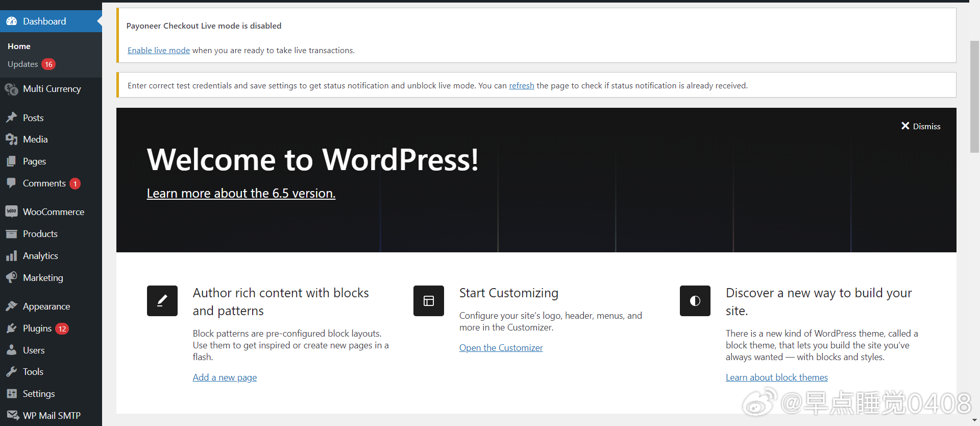Open the Media menu
980x426 pixels.
point(51,139)
